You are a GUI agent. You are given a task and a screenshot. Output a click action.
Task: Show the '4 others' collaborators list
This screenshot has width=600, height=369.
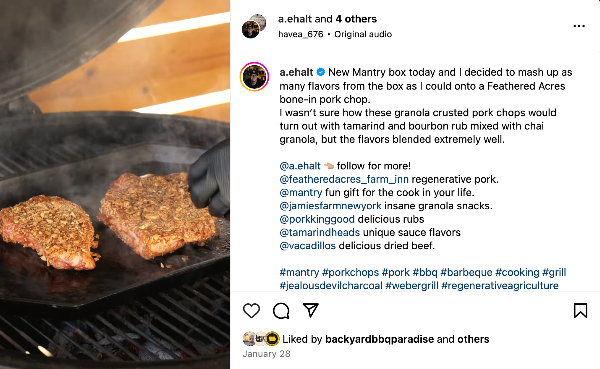tap(356, 19)
